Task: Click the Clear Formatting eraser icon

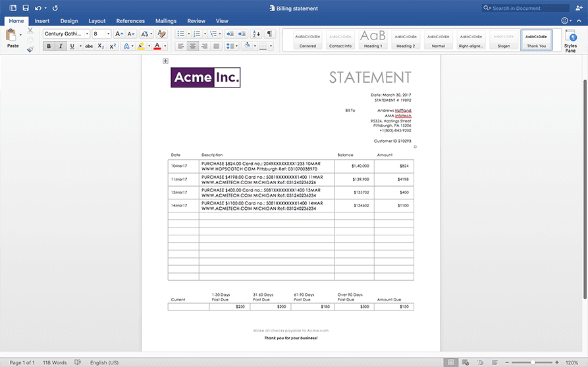Action: (x=161, y=34)
